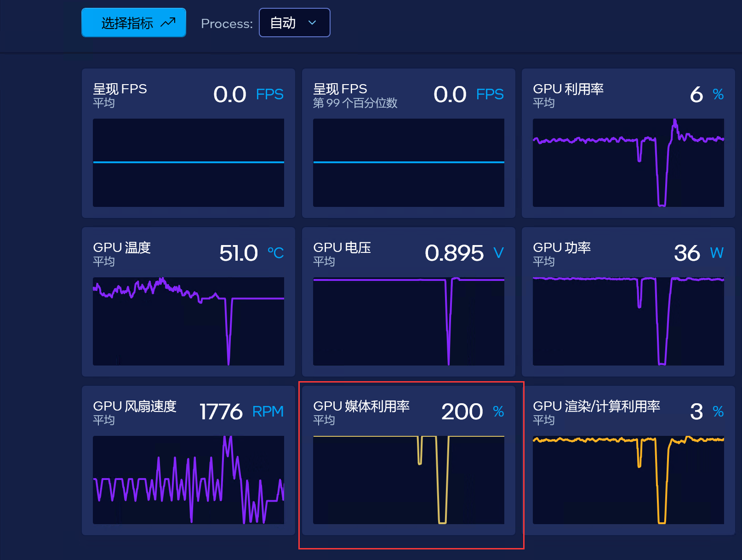The height and width of the screenshot is (560, 742).
Task: Click the GPU 风扇速度 graph
Action: point(188,480)
